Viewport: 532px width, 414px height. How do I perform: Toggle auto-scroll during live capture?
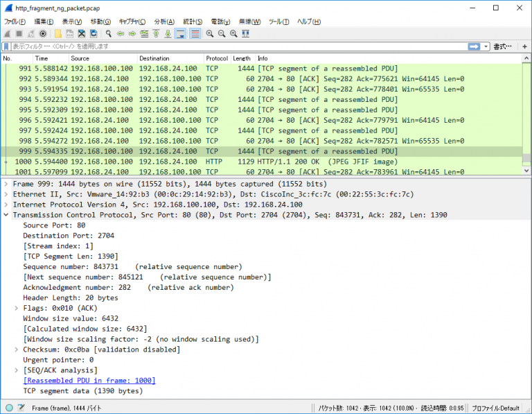pyautogui.click(x=180, y=33)
